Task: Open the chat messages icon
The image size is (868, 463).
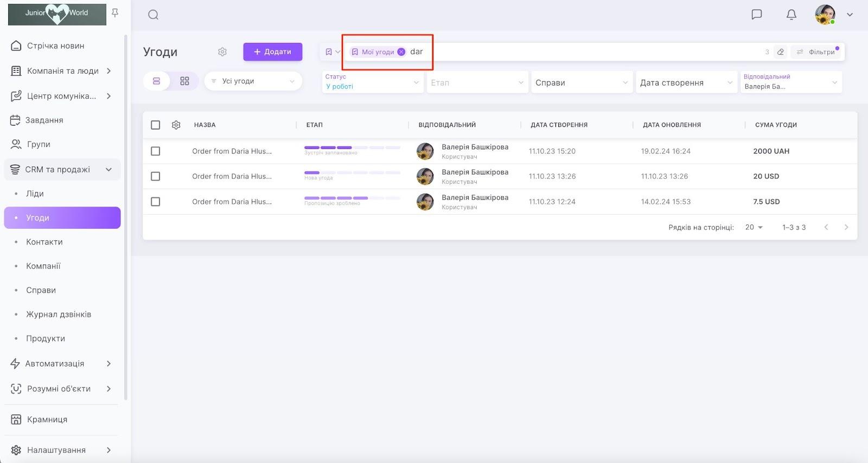Action: [756, 15]
